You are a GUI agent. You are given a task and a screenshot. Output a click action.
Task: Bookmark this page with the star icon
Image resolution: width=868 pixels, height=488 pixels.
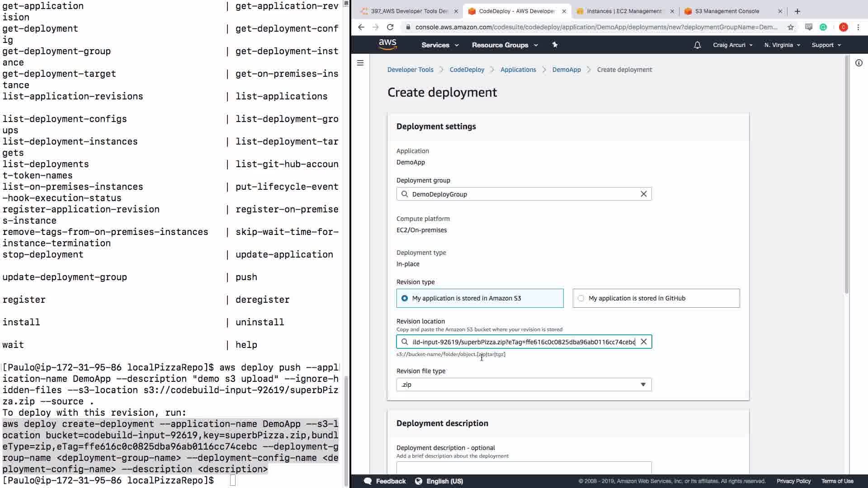pyautogui.click(x=790, y=27)
